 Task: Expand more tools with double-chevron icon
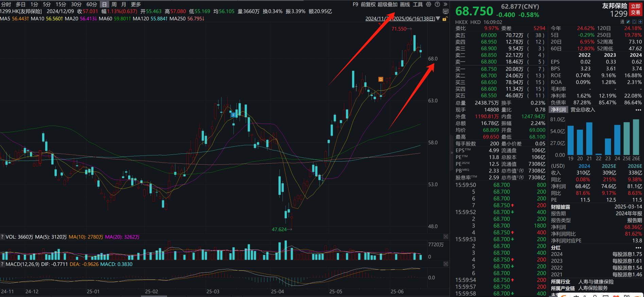pyautogui.click(x=446, y=4)
